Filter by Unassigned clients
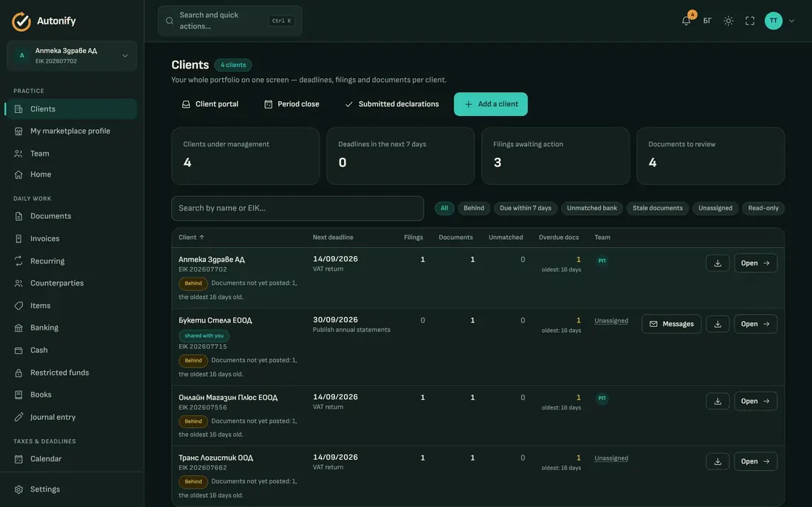The image size is (812, 507). pyautogui.click(x=715, y=208)
